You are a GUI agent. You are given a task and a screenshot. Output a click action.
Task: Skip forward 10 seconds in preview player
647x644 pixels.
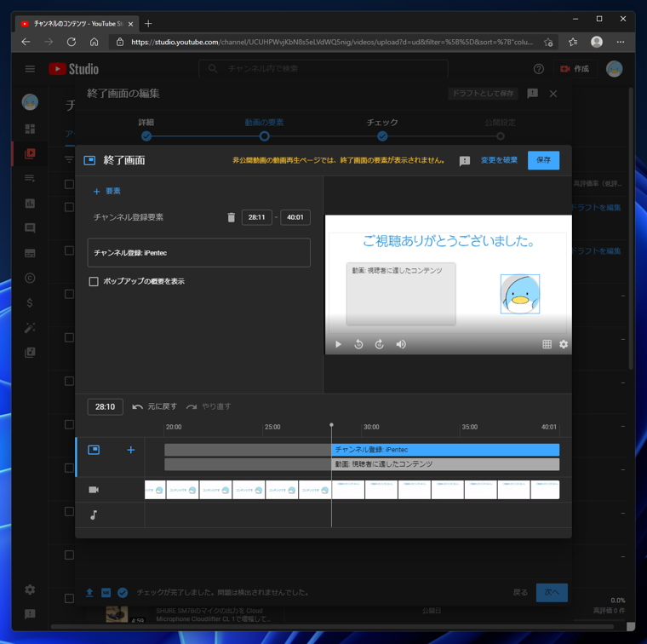click(x=379, y=344)
